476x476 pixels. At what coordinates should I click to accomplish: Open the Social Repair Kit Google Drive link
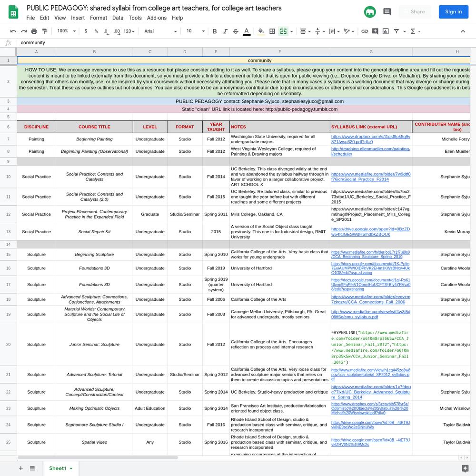pyautogui.click(x=370, y=232)
